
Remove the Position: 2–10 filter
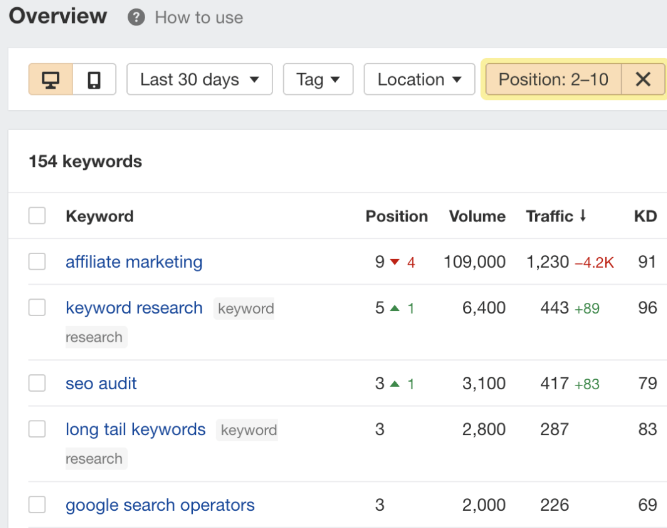click(643, 79)
